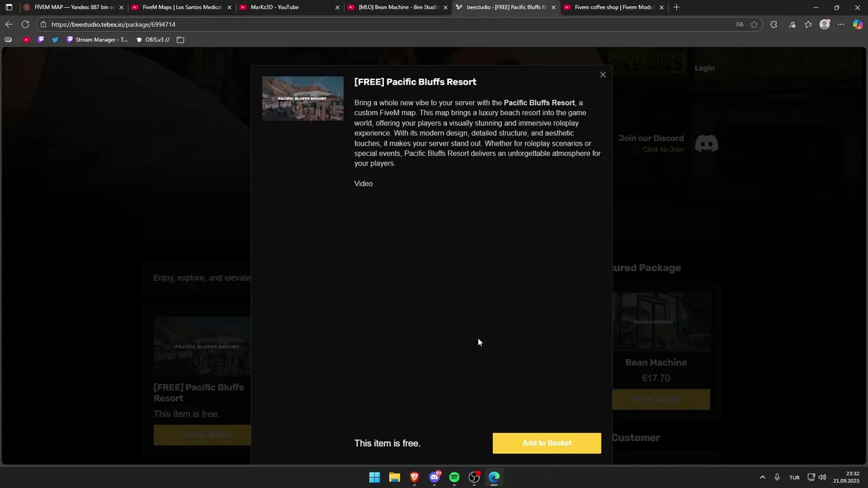Click the yellow Add to Basket button in popup
Image resolution: width=868 pixels, height=488 pixels.
547,443
